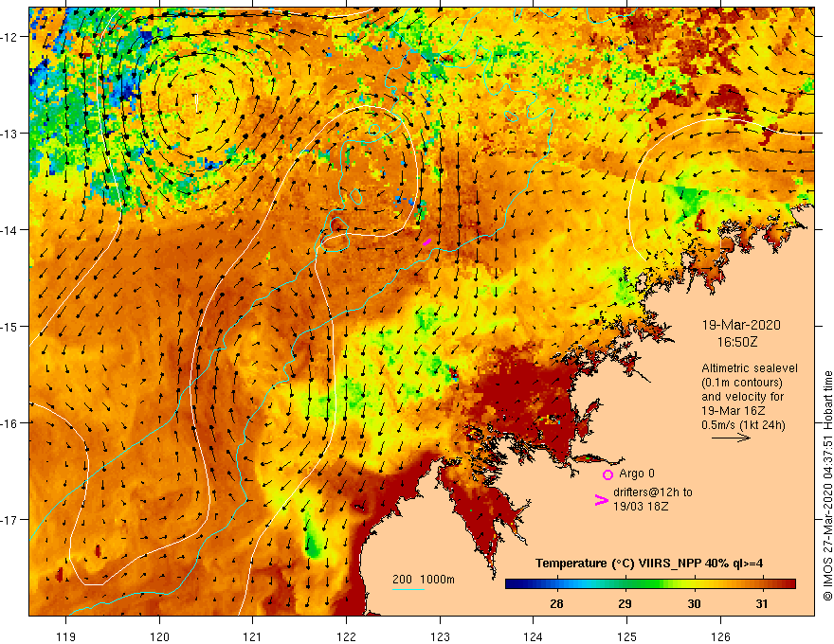Click the magenta drifters arrowhead legend symbol

click(x=601, y=500)
